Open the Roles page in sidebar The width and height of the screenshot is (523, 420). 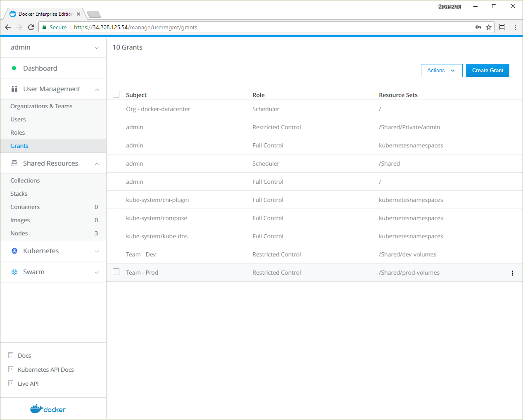tap(18, 133)
